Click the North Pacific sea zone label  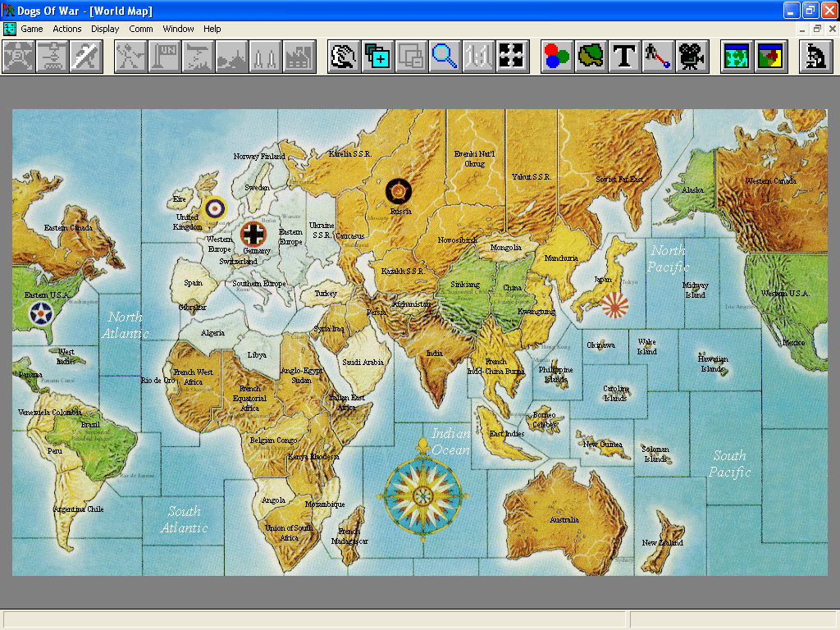tap(668, 258)
